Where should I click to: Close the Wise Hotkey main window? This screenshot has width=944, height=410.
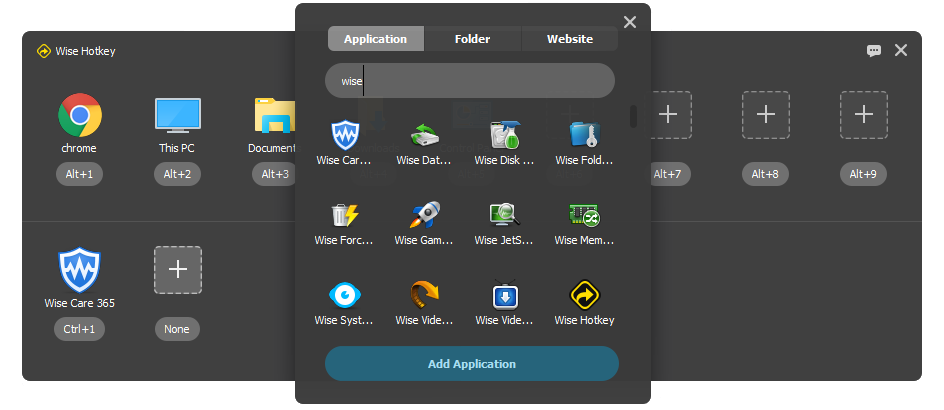pyautogui.click(x=901, y=51)
